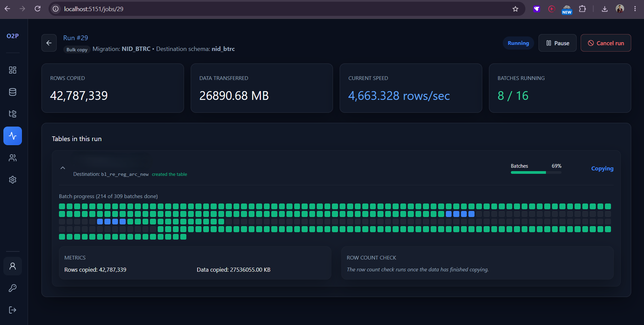Open the dashboard grid icon in sidebar
Screen dimensions: 644x325
(12, 70)
